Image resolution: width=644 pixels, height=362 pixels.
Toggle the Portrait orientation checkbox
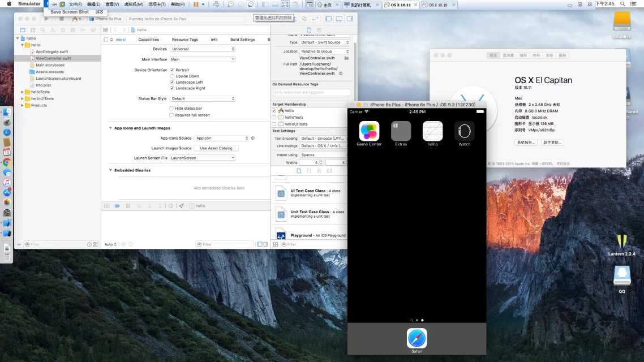(x=172, y=70)
